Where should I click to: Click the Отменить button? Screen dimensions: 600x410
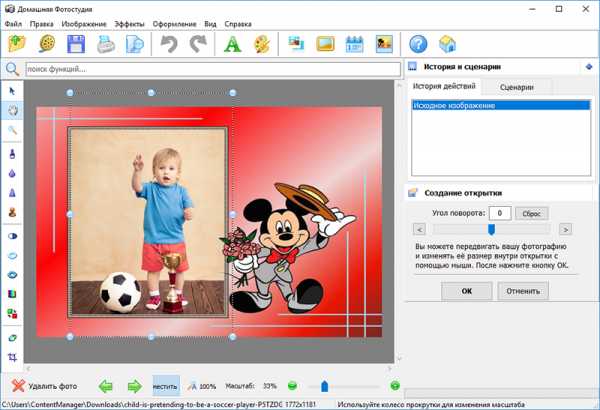(x=522, y=291)
